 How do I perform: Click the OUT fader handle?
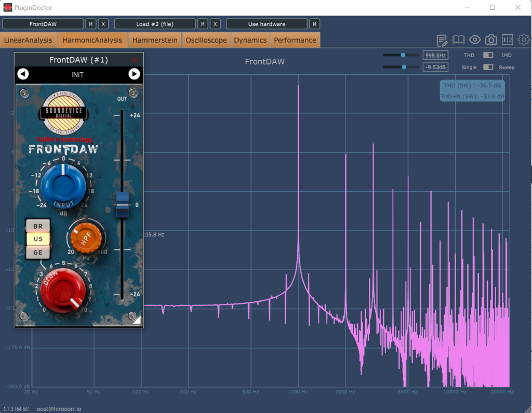[x=123, y=205]
